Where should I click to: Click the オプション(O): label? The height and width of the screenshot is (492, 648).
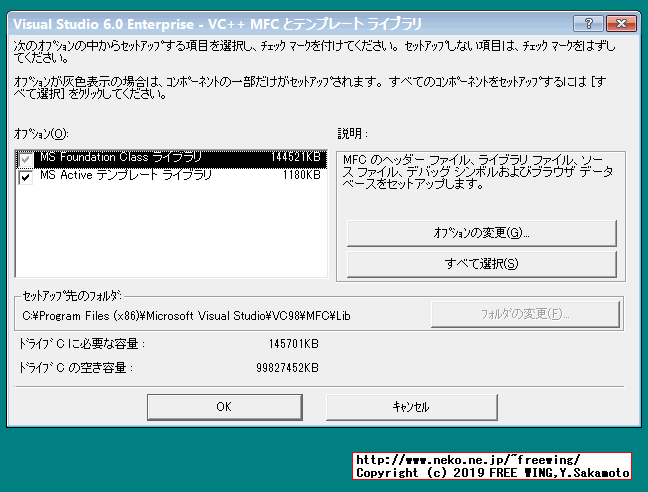41,134
